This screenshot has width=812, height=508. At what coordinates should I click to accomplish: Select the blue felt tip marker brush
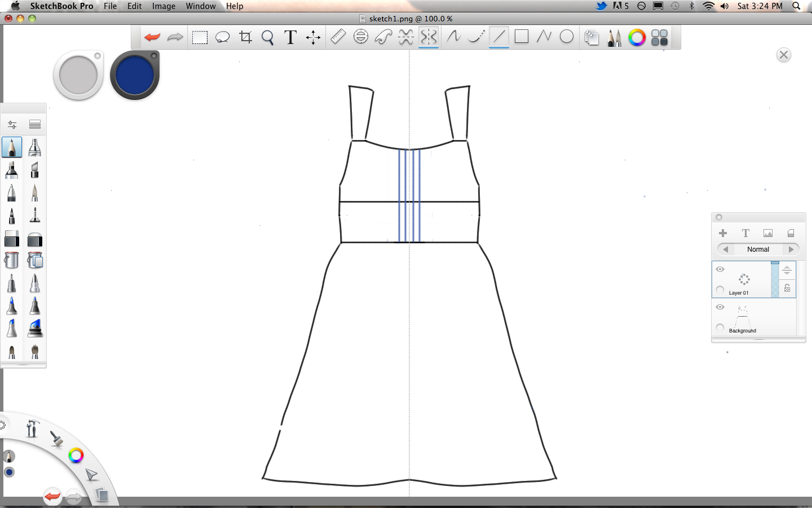(x=12, y=306)
